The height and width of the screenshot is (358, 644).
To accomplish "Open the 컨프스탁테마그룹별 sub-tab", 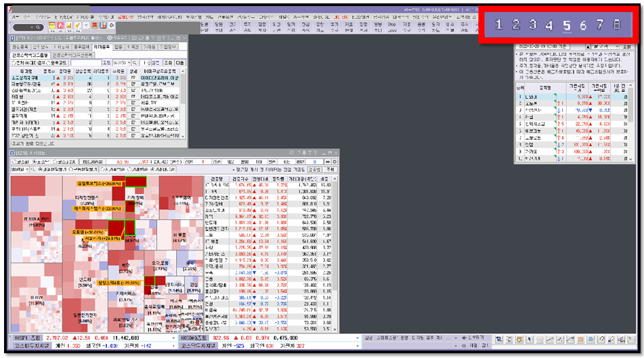I will point(30,55).
